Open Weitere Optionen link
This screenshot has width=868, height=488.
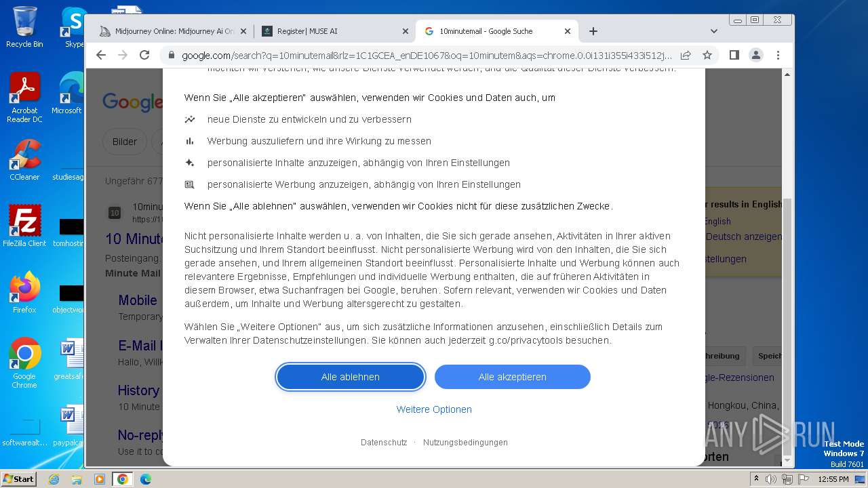click(434, 409)
